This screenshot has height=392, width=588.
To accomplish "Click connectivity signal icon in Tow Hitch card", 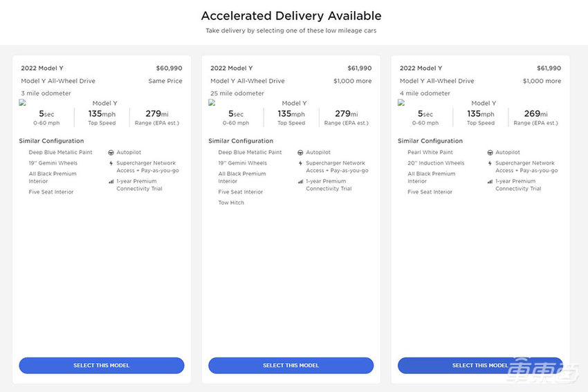I will tap(300, 182).
